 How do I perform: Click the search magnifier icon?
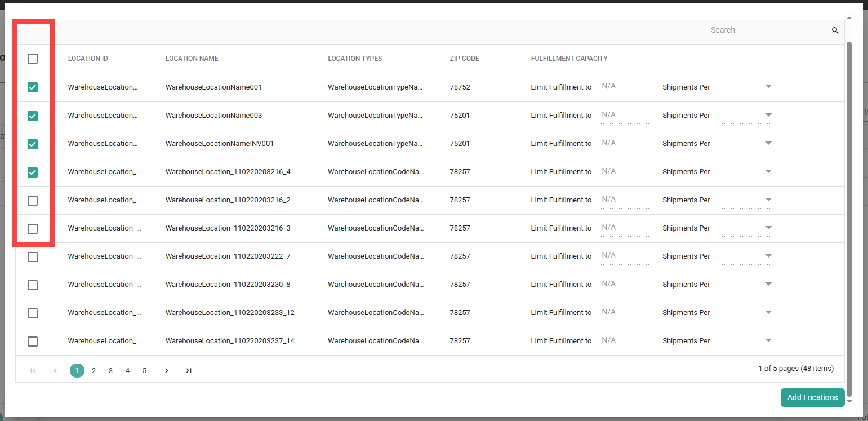(835, 30)
